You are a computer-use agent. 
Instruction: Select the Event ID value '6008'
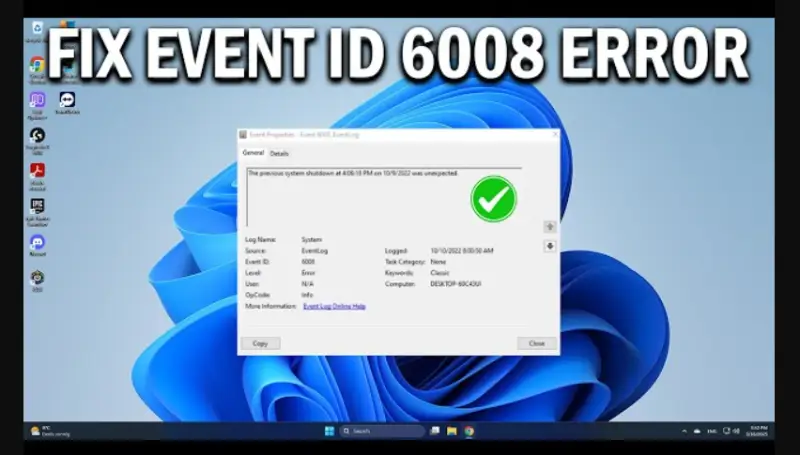point(308,262)
